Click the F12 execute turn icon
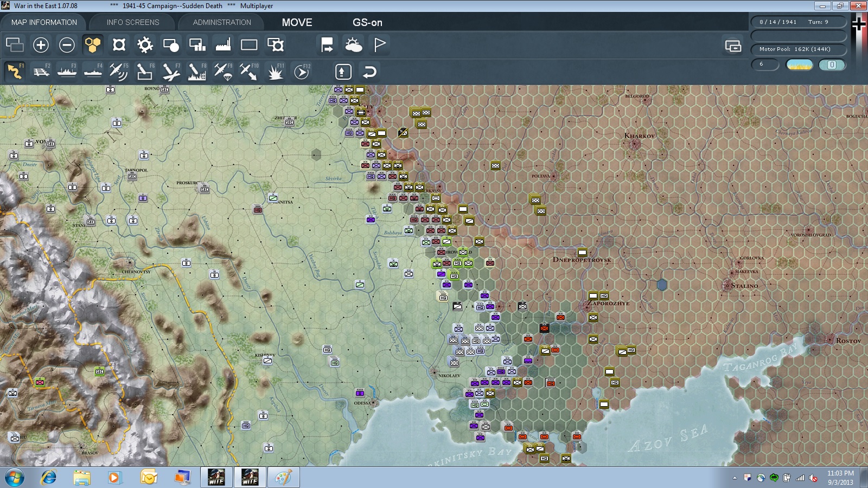The height and width of the screenshot is (488, 868). (x=302, y=72)
